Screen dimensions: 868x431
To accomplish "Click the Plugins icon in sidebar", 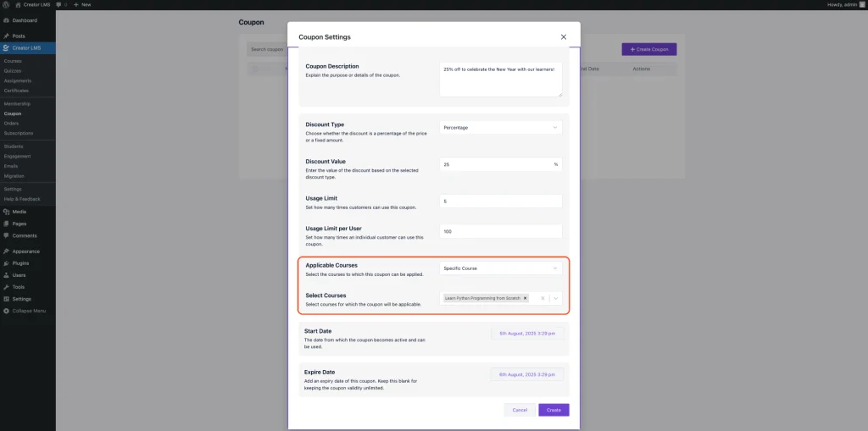I will [x=6, y=263].
